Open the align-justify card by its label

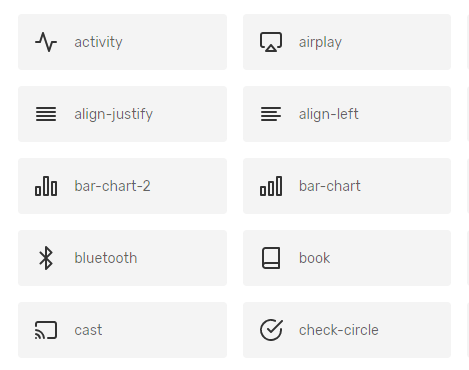tap(114, 114)
